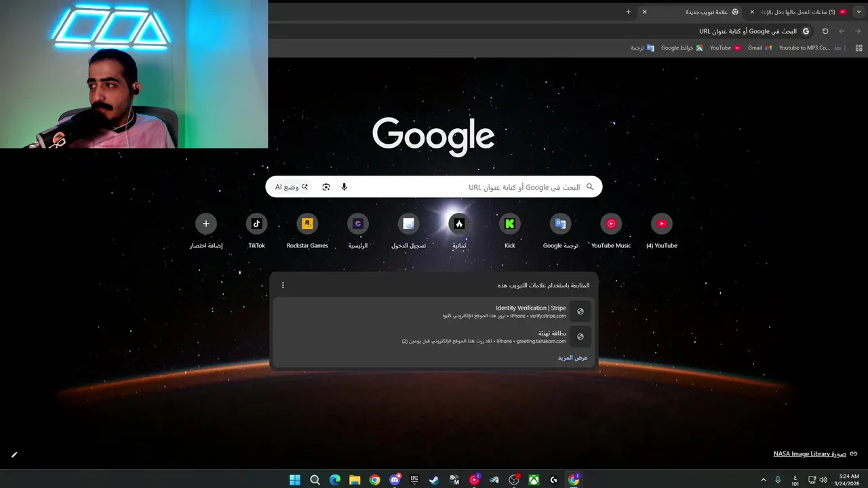
Task: Search by image with Lens icon
Action: [x=326, y=187]
